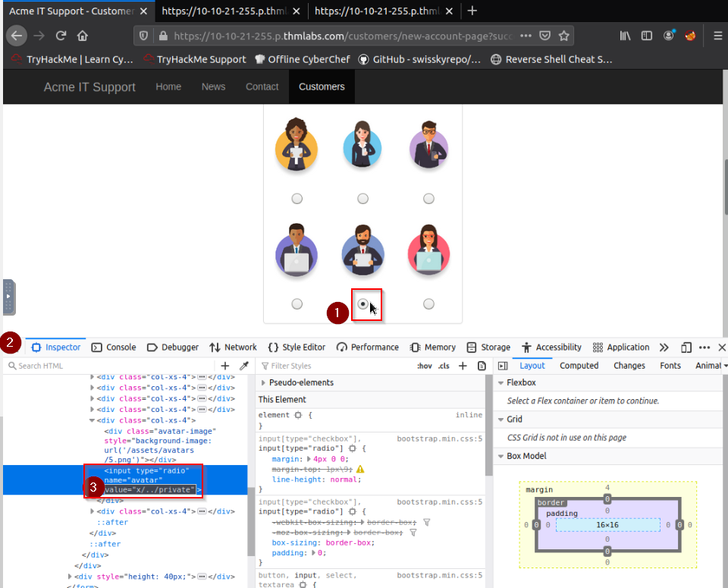Image resolution: width=728 pixels, height=588 pixels.
Task: Save page to Pocket
Action: (x=545, y=36)
